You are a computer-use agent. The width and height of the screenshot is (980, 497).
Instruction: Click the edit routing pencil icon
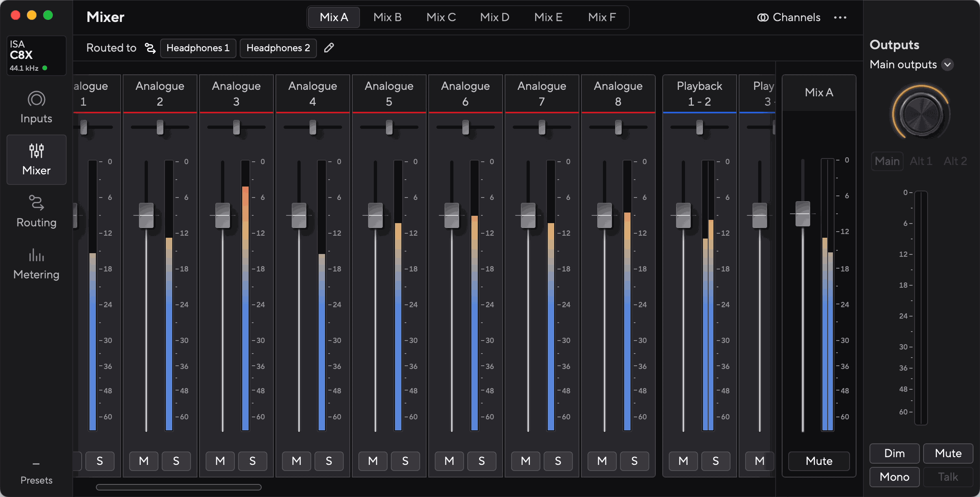click(329, 48)
